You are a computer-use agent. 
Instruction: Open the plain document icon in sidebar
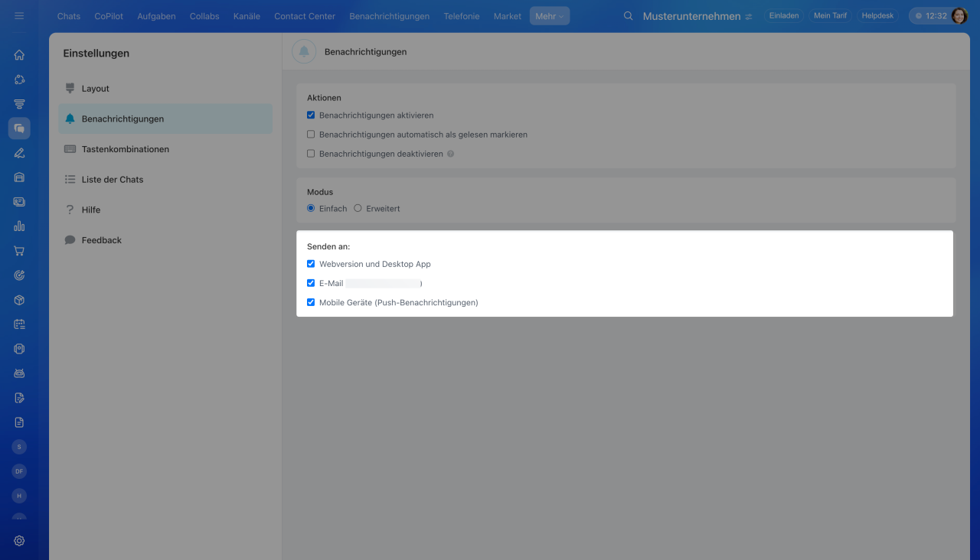[x=19, y=422]
